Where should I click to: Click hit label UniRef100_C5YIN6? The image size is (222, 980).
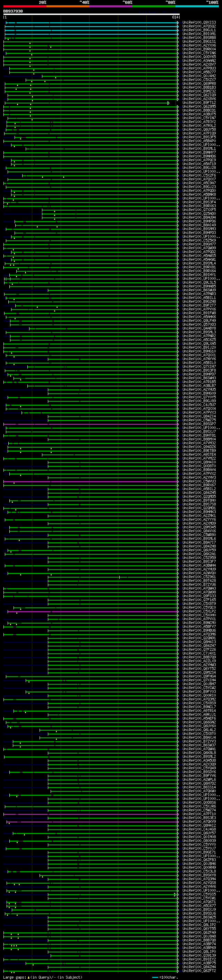tap(199, 53)
